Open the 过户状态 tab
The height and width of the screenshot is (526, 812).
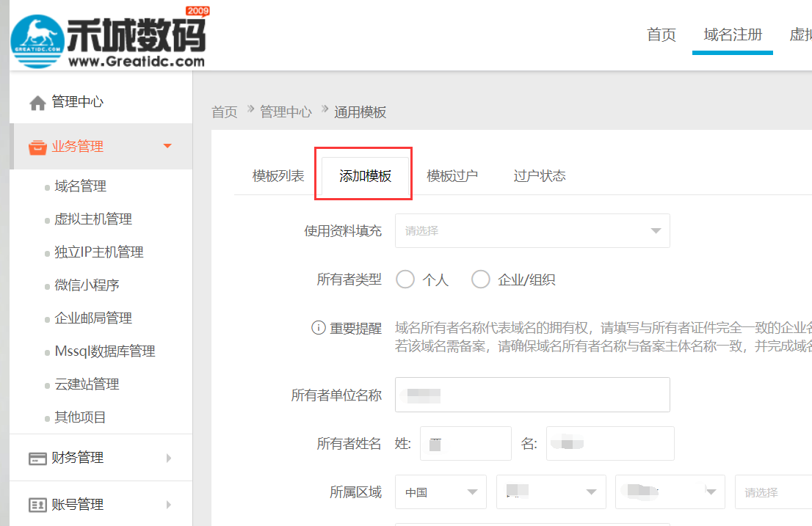click(540, 175)
